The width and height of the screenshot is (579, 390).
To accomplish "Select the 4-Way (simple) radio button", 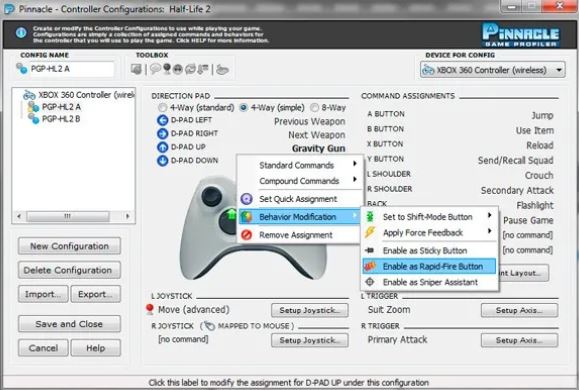I will 243,108.
